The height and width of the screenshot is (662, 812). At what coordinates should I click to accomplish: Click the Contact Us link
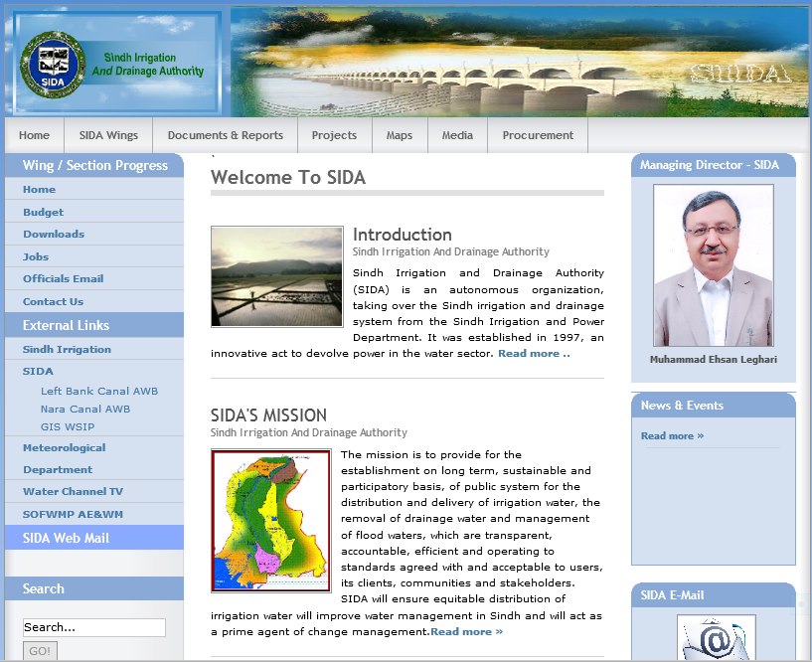point(53,301)
